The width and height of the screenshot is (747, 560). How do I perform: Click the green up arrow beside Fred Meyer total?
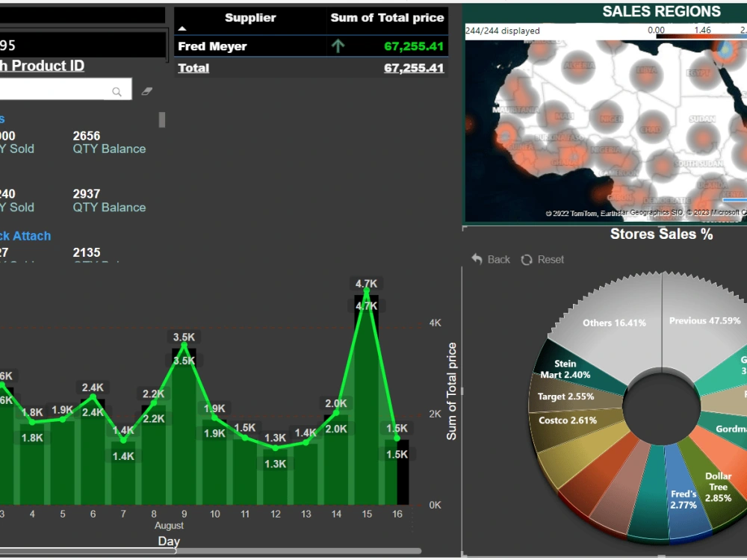(x=338, y=46)
